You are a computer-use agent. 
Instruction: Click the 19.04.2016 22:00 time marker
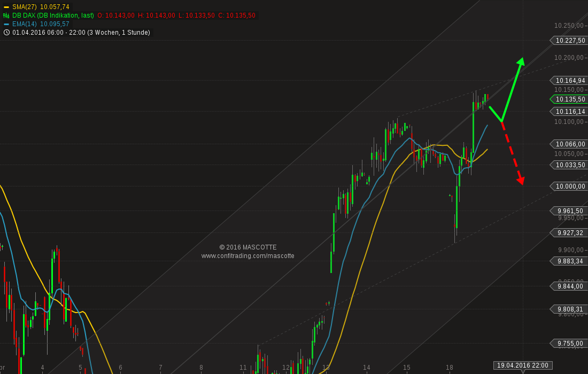pyautogui.click(x=522, y=365)
